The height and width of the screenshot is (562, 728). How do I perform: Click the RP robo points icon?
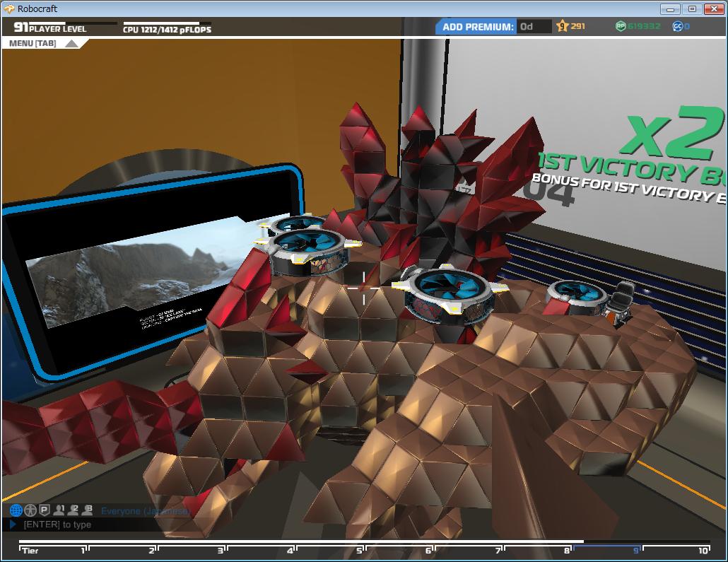tap(621, 26)
